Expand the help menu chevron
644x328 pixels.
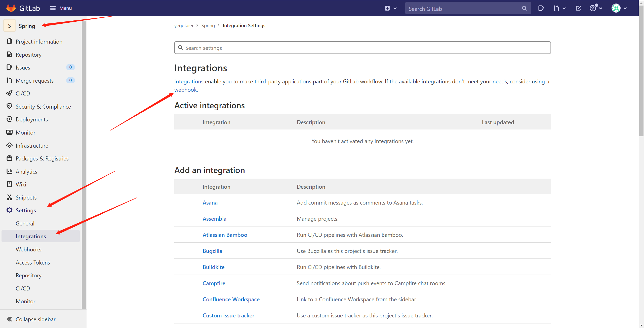[x=600, y=9]
